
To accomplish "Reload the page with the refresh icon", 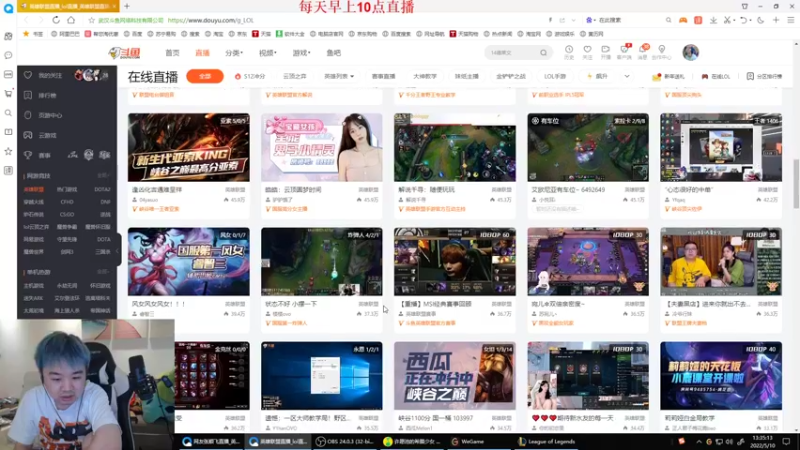I will (x=56, y=20).
